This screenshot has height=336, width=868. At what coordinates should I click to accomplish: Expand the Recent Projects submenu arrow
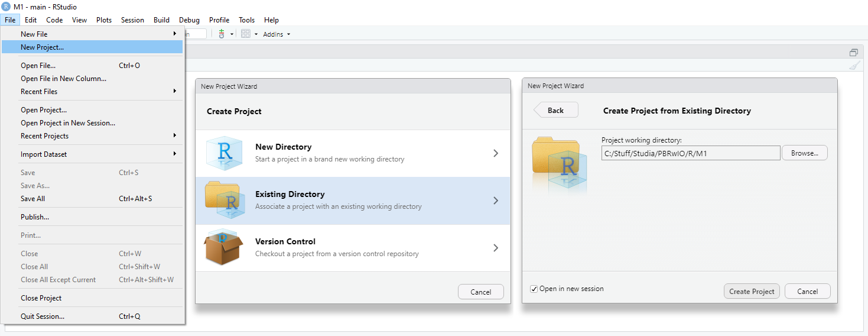tap(174, 135)
